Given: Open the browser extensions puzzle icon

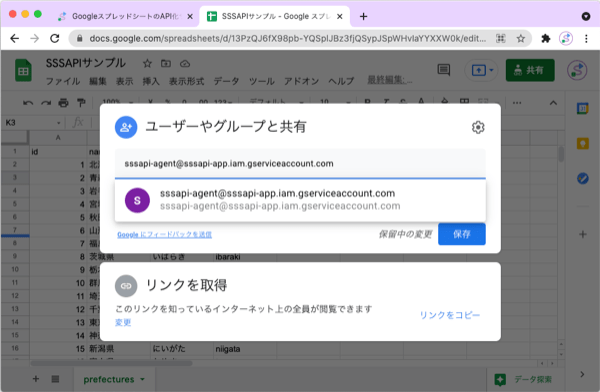Looking at the screenshot, I should pyautogui.click(x=546, y=38).
